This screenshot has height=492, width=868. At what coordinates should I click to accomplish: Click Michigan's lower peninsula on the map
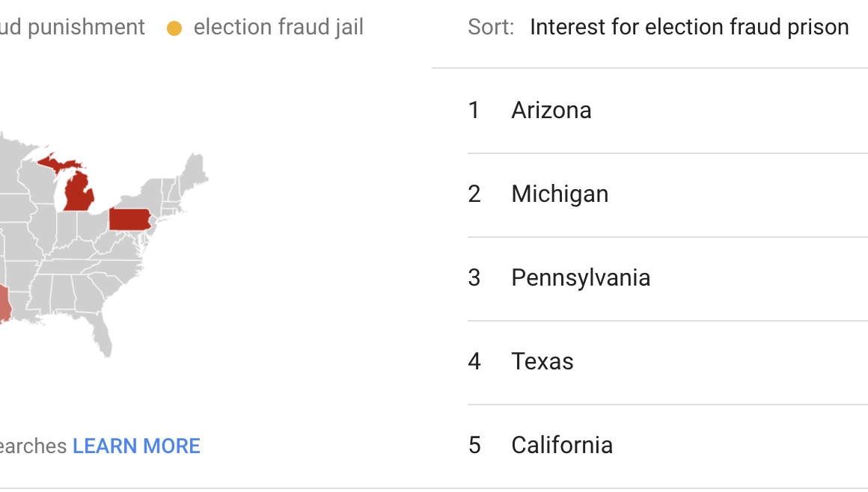(78, 193)
